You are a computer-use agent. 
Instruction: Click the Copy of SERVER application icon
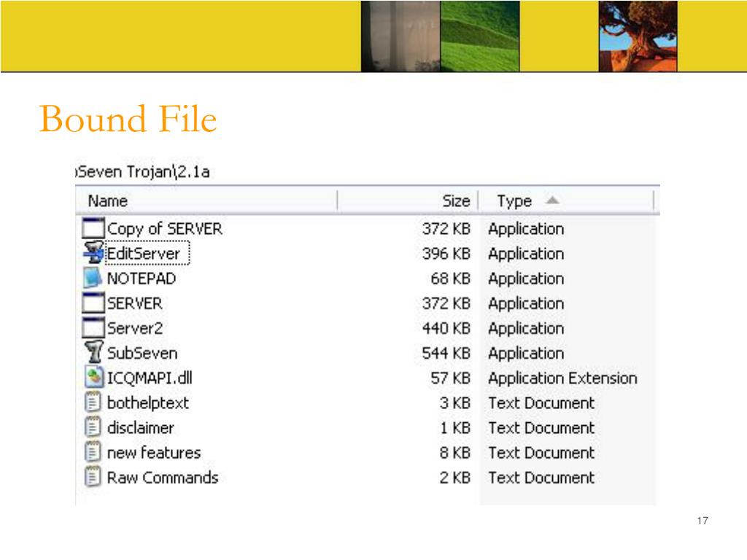[93, 228]
